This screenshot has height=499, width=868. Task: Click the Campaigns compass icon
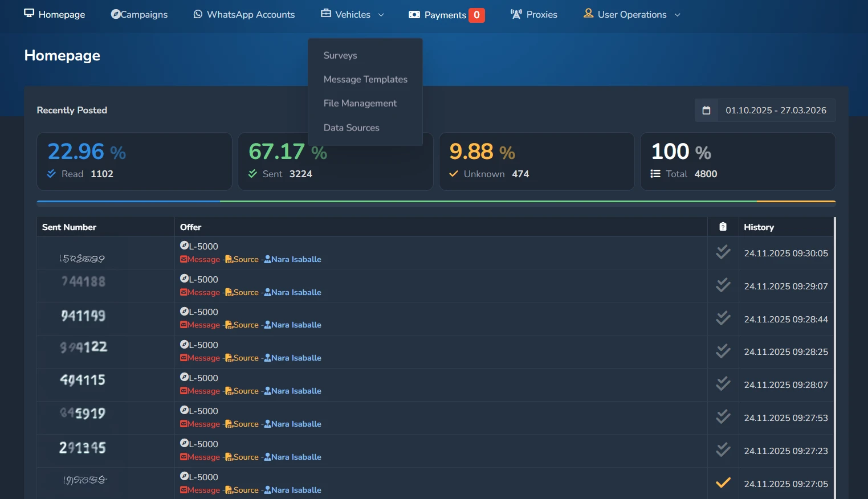point(116,14)
